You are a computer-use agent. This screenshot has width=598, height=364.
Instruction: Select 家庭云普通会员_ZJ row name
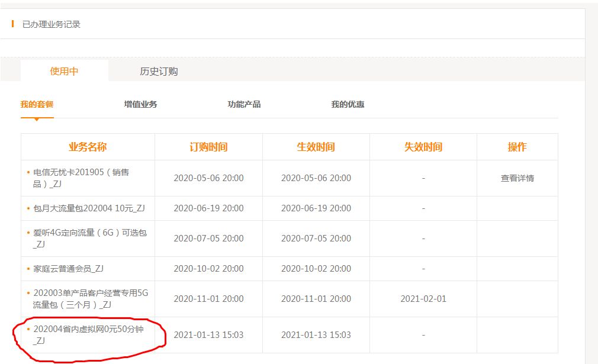coord(68,269)
